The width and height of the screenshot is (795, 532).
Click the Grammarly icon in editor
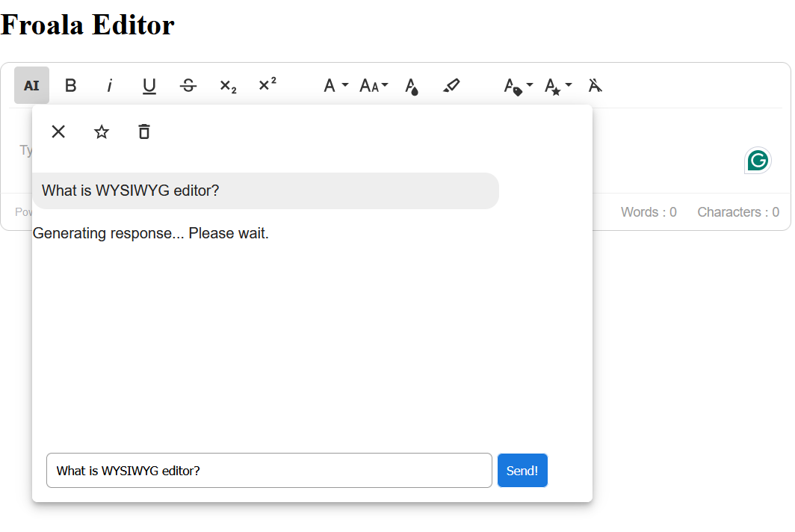pyautogui.click(x=758, y=160)
